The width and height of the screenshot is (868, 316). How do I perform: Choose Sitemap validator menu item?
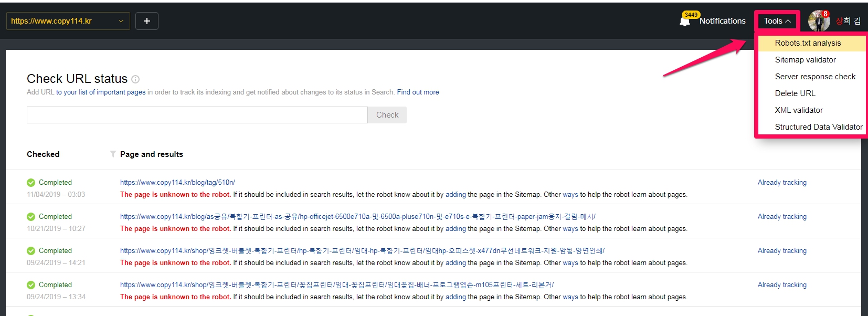coord(805,60)
